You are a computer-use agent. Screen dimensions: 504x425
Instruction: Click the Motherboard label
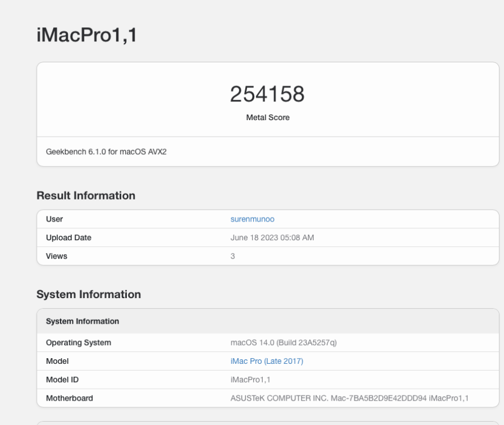(x=70, y=398)
